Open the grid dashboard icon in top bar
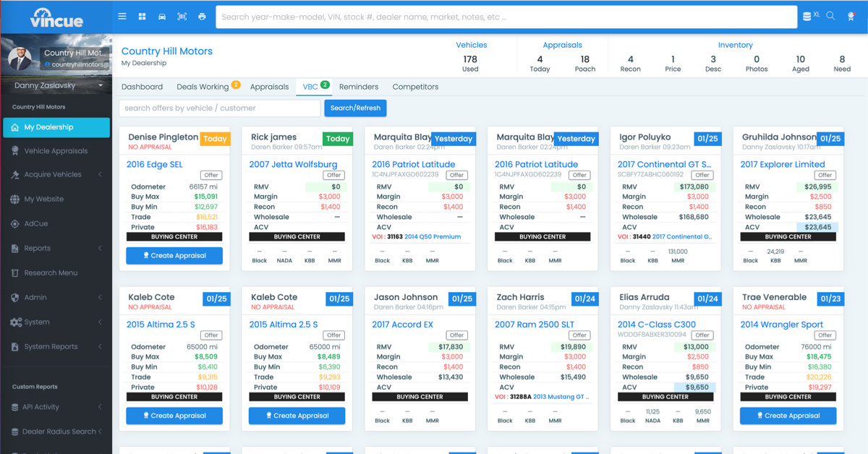 tap(142, 16)
